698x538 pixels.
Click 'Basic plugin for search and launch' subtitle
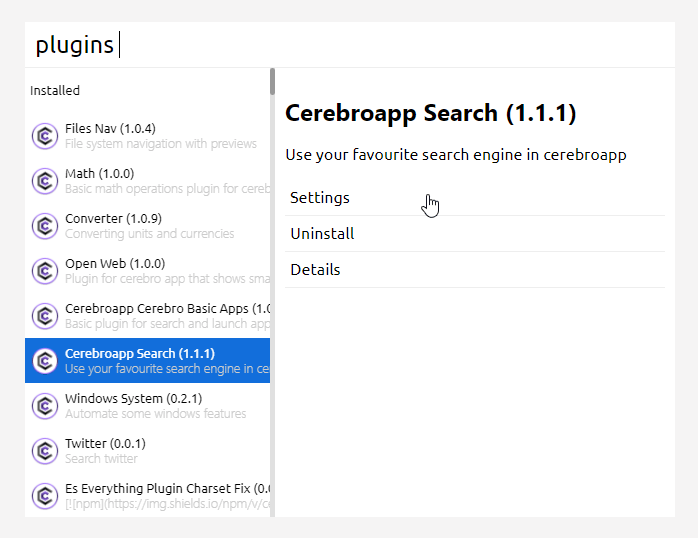(x=167, y=324)
